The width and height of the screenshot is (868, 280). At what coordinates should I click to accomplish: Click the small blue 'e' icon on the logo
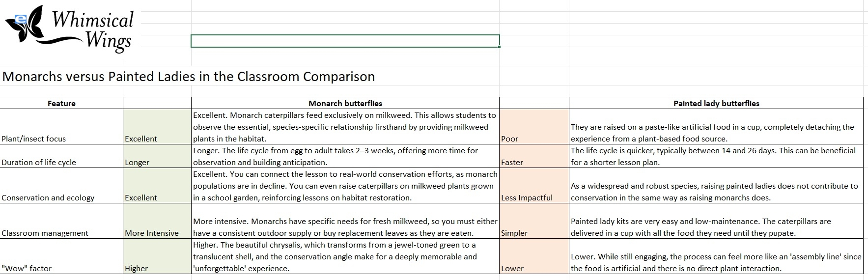(21, 19)
